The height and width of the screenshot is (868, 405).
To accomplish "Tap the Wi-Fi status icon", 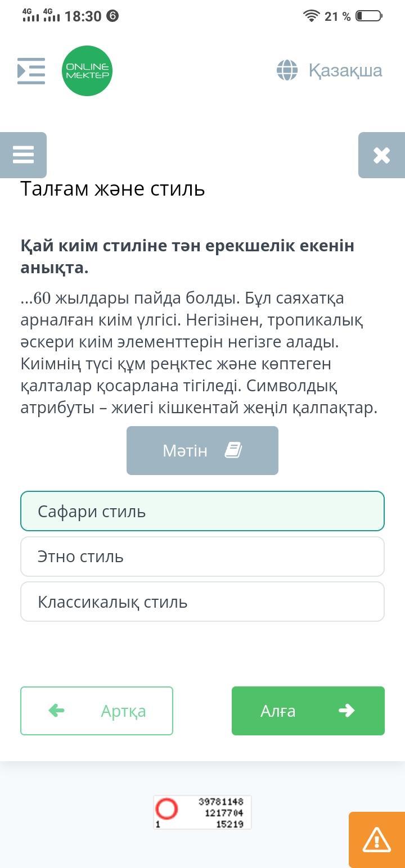I will tap(311, 16).
